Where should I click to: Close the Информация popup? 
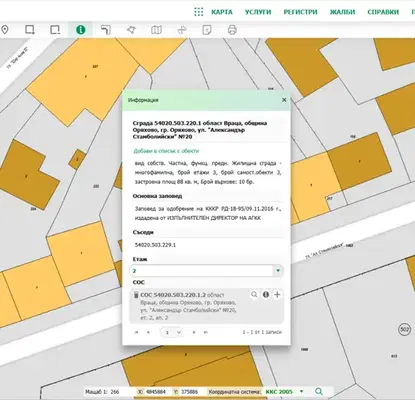click(284, 100)
